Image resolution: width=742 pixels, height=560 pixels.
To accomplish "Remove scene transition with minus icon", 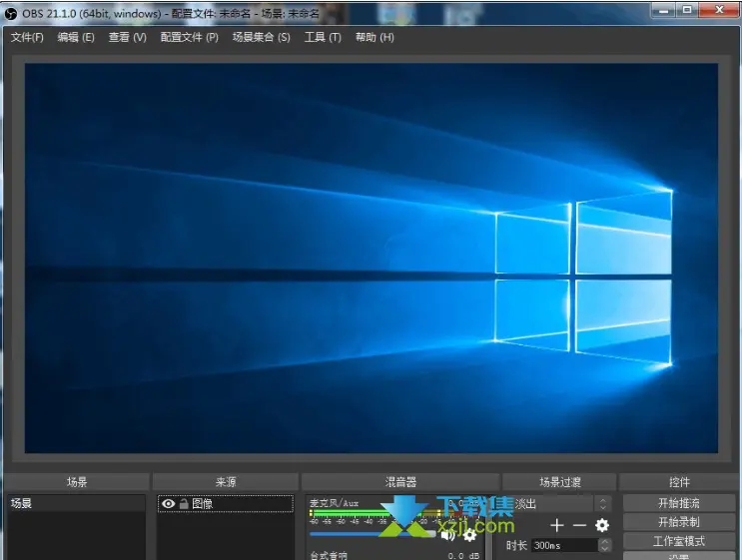I will click(579, 525).
